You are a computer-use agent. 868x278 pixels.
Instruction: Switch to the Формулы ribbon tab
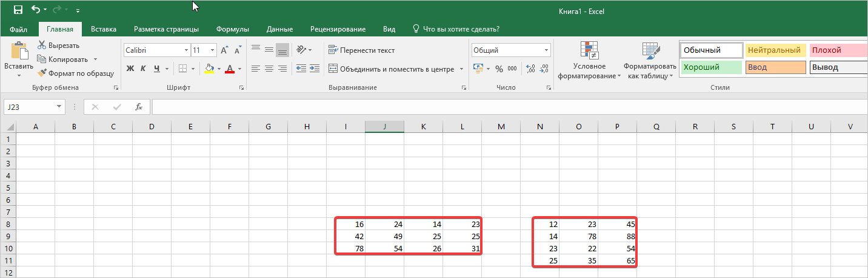tap(233, 29)
